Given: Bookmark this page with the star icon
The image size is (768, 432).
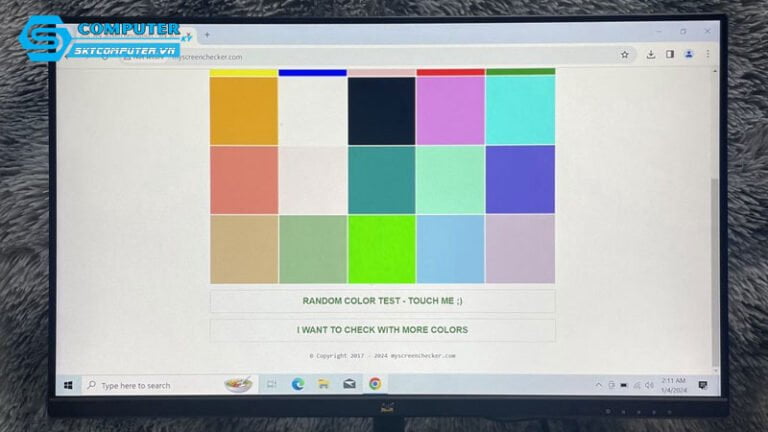Looking at the screenshot, I should point(625,55).
